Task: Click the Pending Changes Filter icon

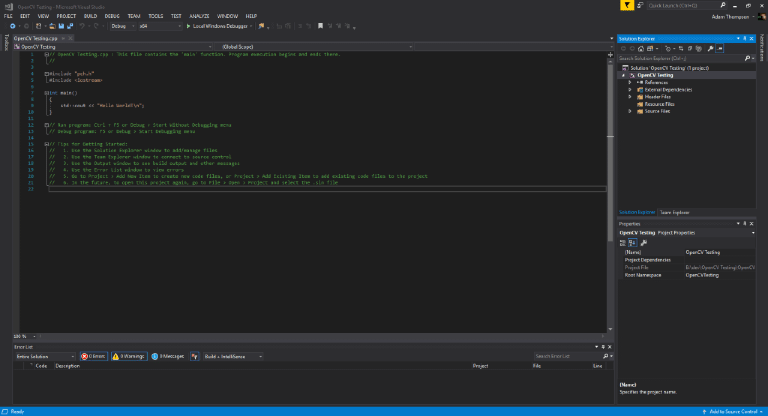Action: pyautogui.click(x=668, y=49)
